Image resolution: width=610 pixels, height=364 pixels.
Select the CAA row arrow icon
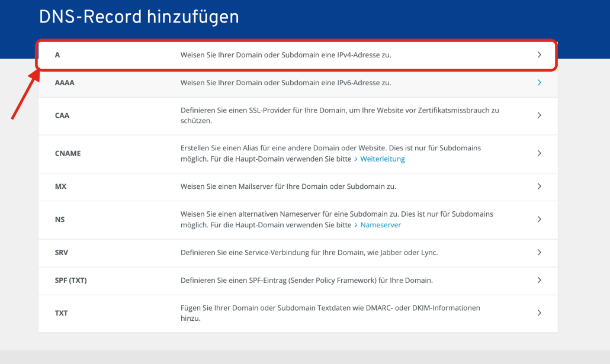tap(539, 115)
